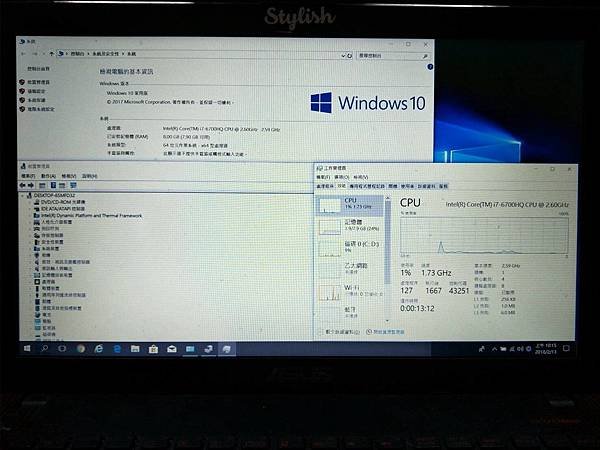The width and height of the screenshot is (600, 450).
Task: Click Control Panel home link
Action: click(x=38, y=69)
